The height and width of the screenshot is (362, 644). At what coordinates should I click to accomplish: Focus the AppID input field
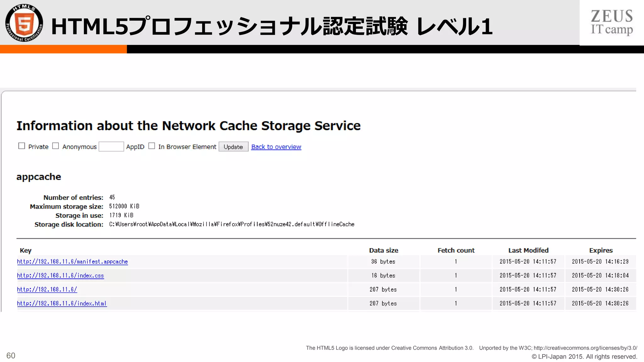pyautogui.click(x=111, y=146)
